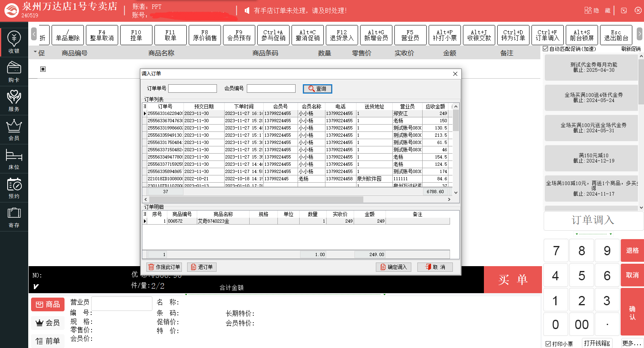Click 刷新促销 refresh promotions link
Screen dimensions: 644x348
(x=631, y=49)
